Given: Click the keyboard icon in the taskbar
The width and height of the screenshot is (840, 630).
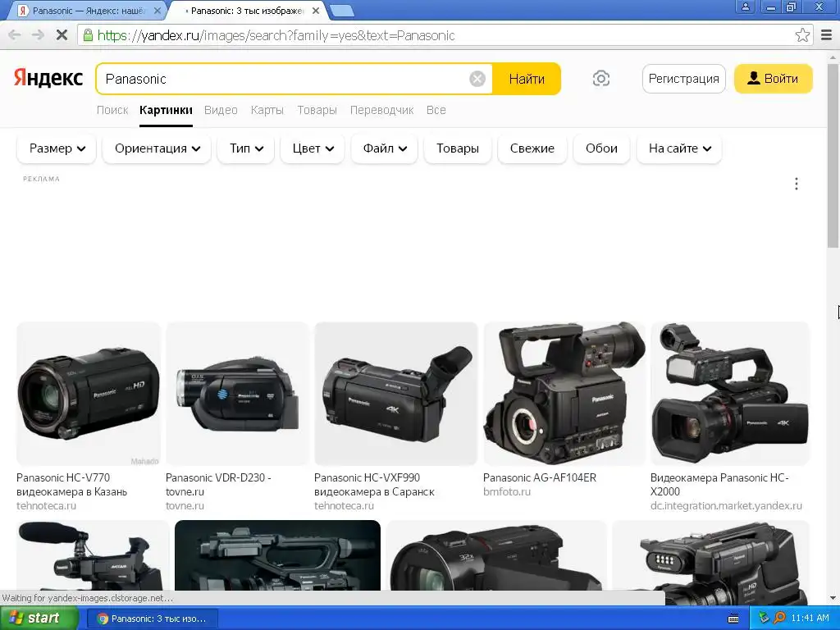Looking at the screenshot, I should pos(733,619).
